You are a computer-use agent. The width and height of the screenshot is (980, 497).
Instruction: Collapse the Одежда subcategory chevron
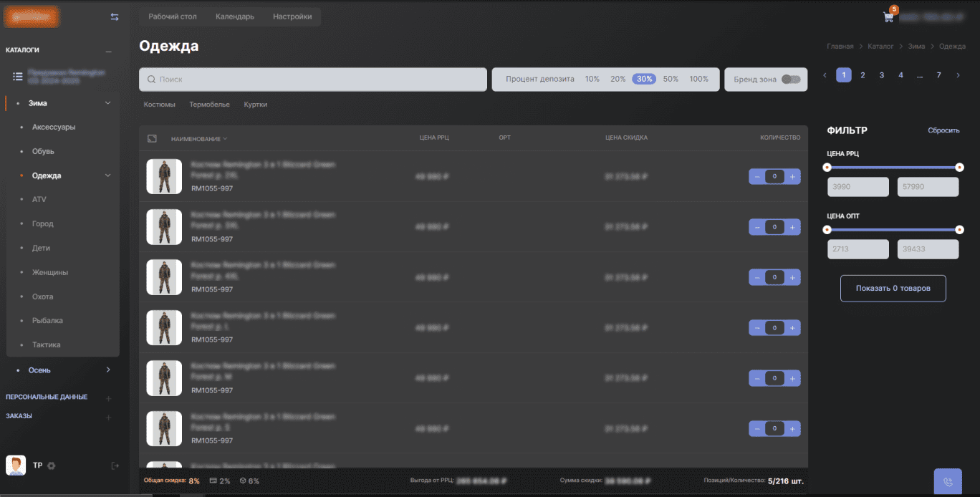click(x=108, y=175)
